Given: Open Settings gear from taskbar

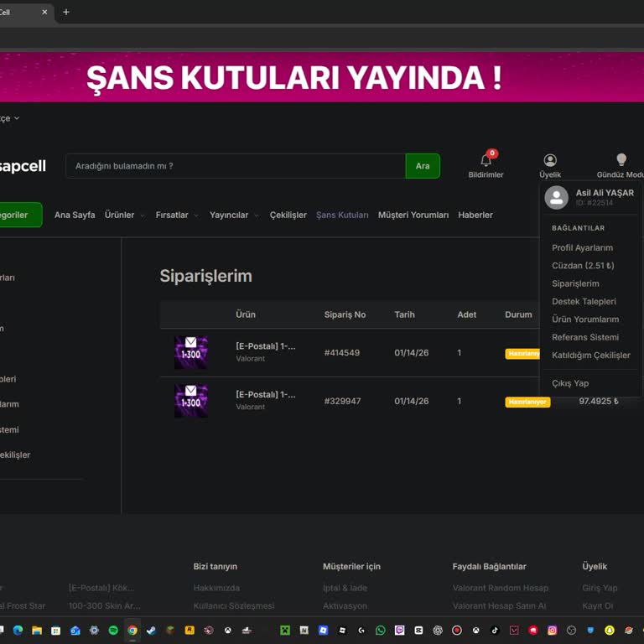Looking at the screenshot, I should click(94, 630).
